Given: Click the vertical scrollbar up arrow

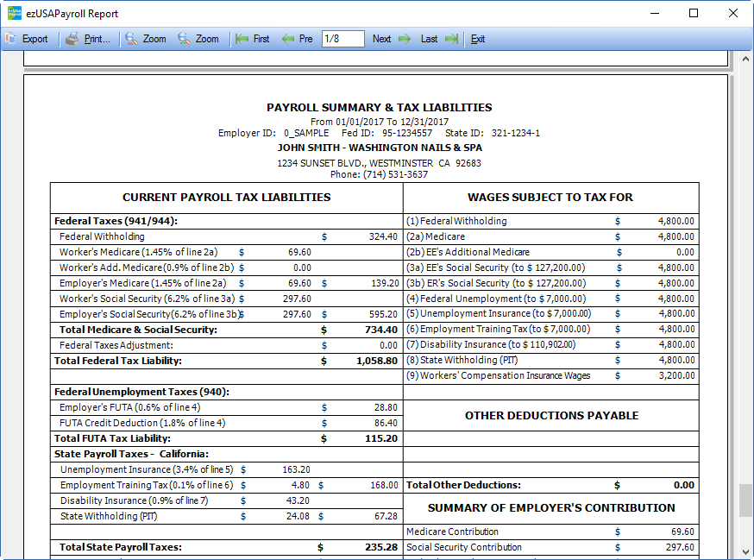Looking at the screenshot, I should (745, 60).
